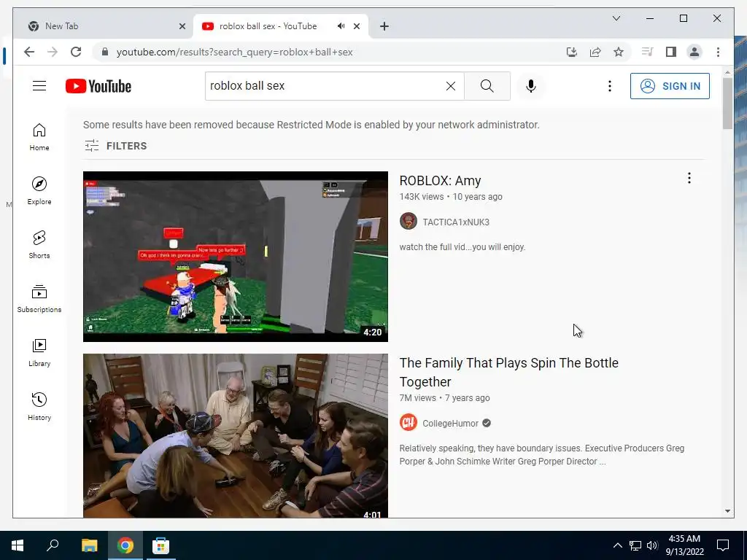The image size is (747, 560).
Task: Bookmark this page with the star icon
Action: (619, 52)
